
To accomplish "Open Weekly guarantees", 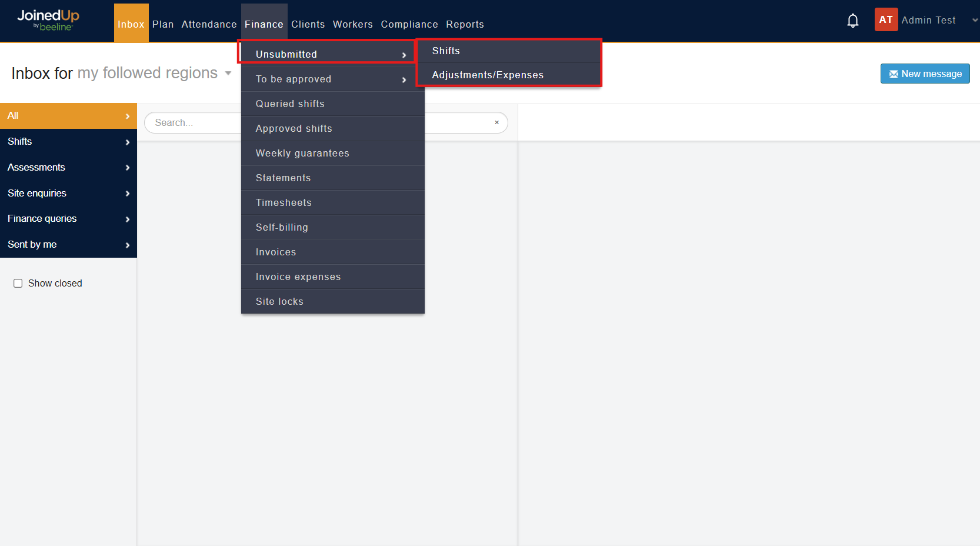I will (x=333, y=153).
